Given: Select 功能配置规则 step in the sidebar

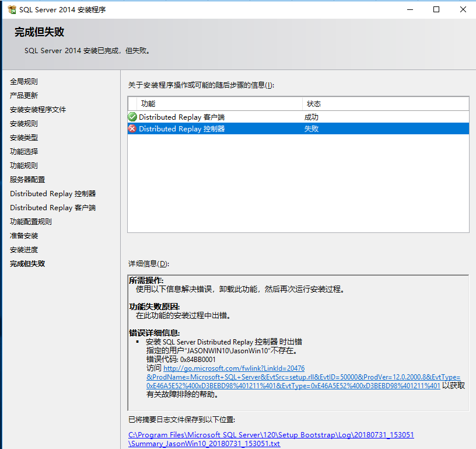Looking at the screenshot, I should pos(31,221).
